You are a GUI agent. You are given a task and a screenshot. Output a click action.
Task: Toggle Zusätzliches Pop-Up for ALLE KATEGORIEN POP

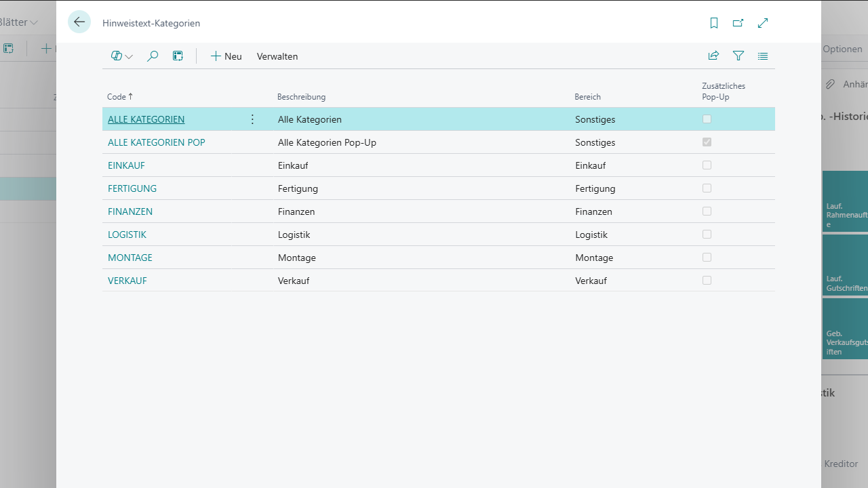[707, 142]
